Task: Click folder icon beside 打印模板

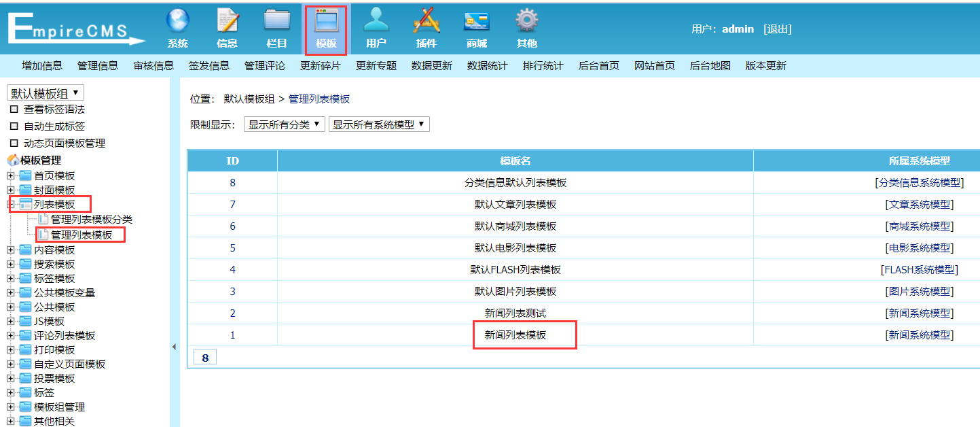Action: [x=26, y=349]
